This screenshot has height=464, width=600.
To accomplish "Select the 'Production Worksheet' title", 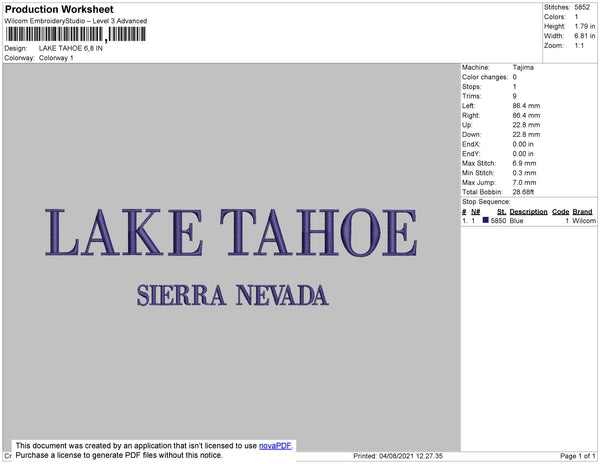I will (59, 10).
